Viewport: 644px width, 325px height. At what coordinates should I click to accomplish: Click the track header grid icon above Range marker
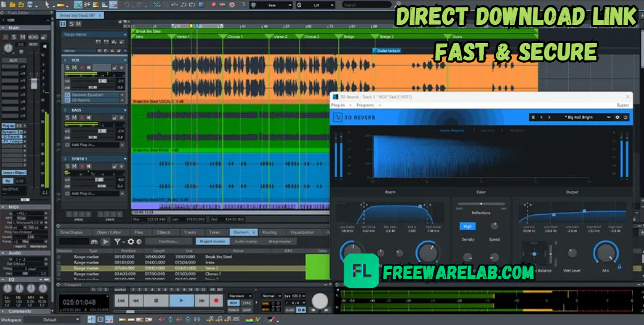click(x=63, y=24)
